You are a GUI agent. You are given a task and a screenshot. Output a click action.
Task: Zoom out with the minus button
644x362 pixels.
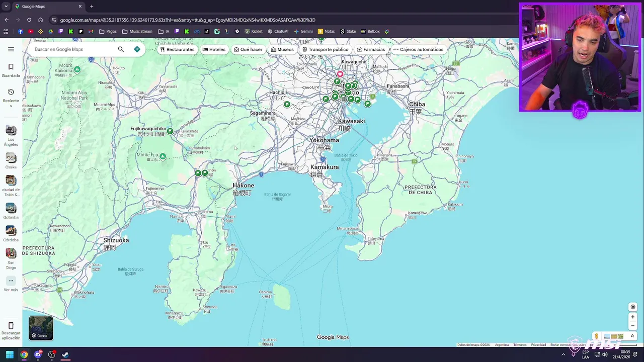(633, 325)
